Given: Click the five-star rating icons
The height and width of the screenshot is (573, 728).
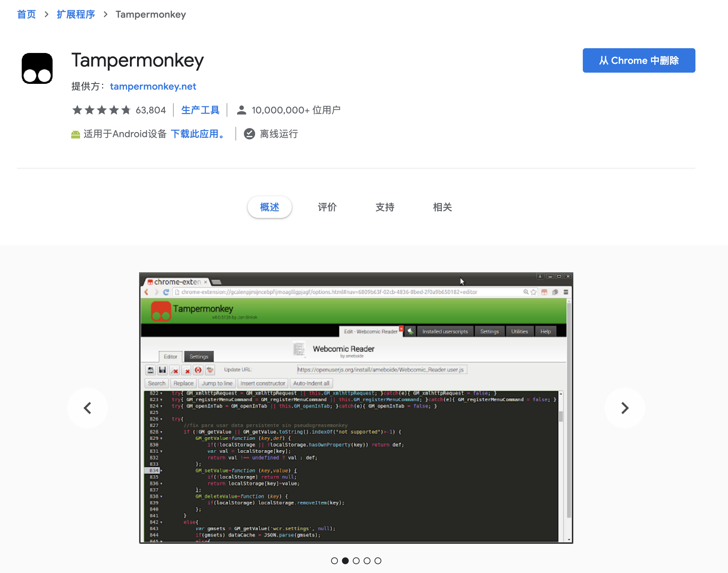Looking at the screenshot, I should [101, 110].
